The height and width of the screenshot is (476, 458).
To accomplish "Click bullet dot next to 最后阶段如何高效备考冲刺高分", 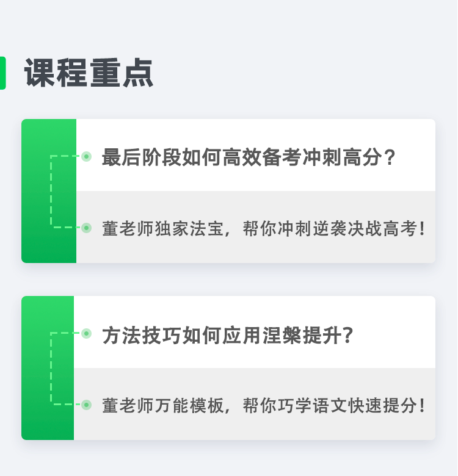I will tap(87, 156).
